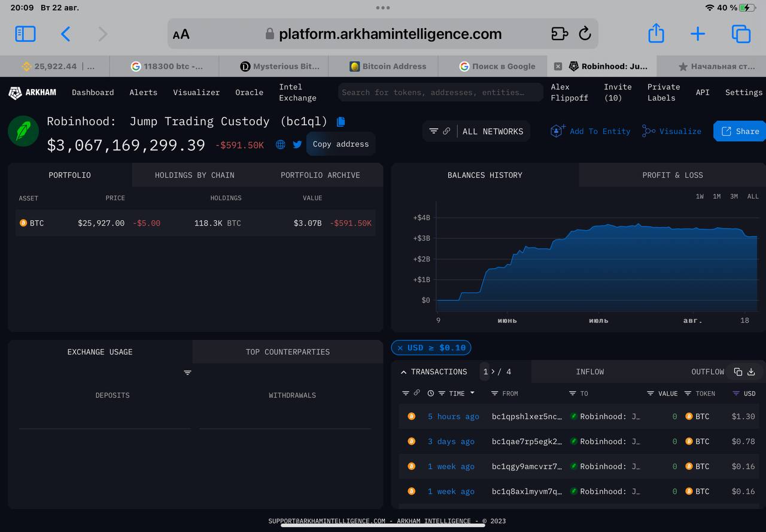Switch to HOLDINGS BY CHAIN tab
The width and height of the screenshot is (766, 532).
[x=194, y=175]
